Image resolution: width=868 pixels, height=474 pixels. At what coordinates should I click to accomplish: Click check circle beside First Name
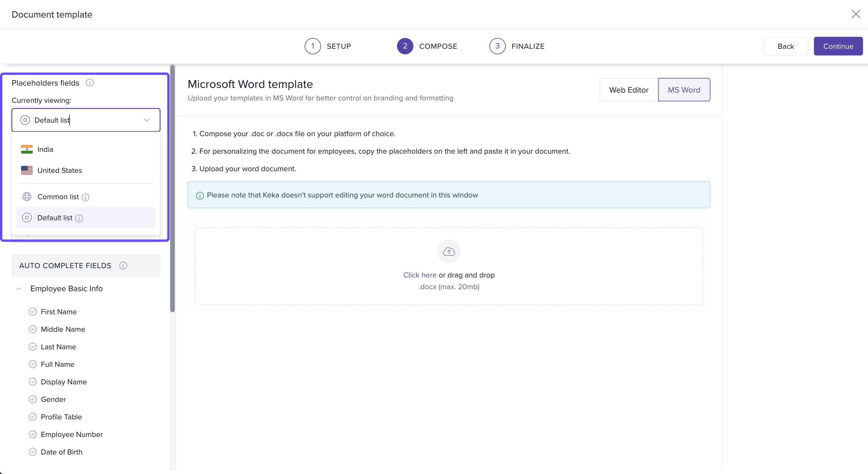click(33, 312)
